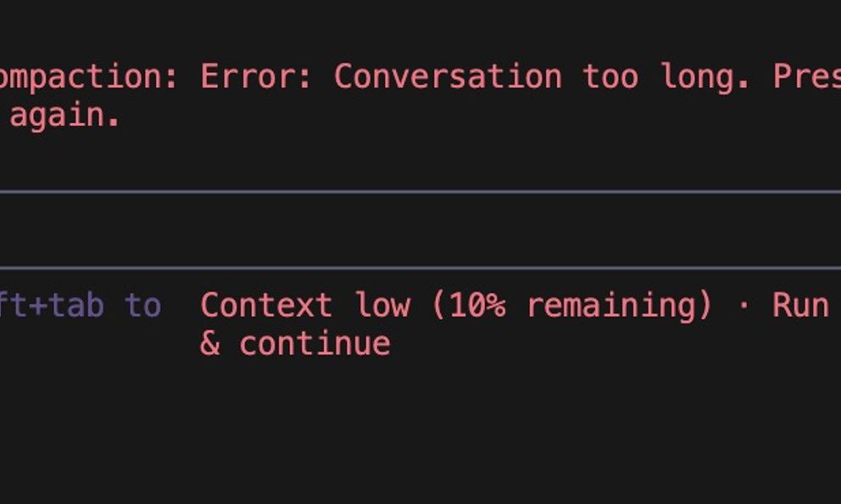This screenshot has width=841, height=504.
Task: Click the lower horizontal separator line
Action: (x=420, y=269)
